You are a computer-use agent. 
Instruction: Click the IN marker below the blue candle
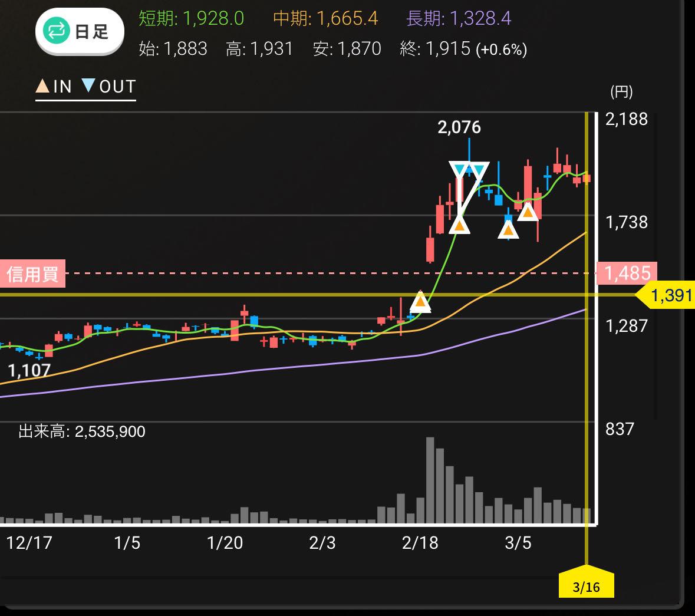tap(508, 229)
